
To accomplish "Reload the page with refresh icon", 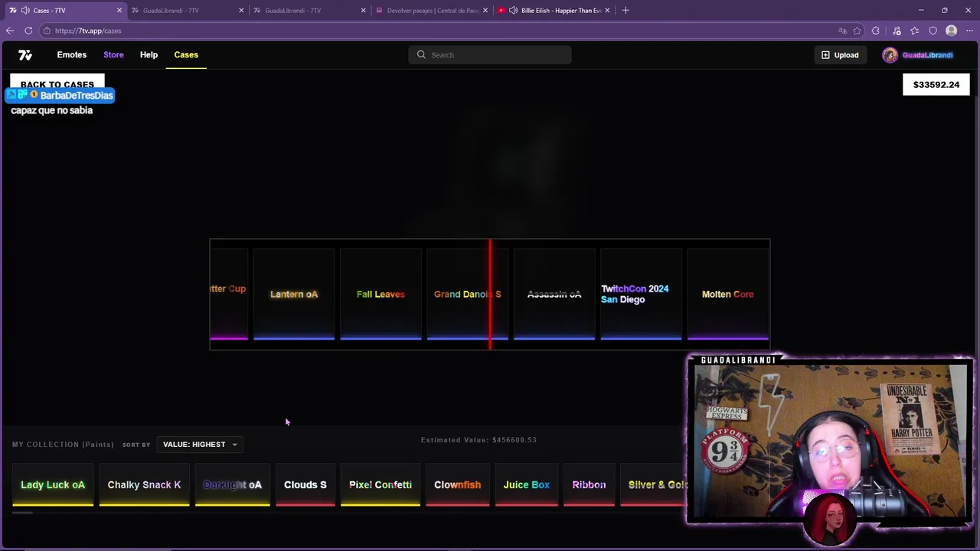I will [x=28, y=31].
